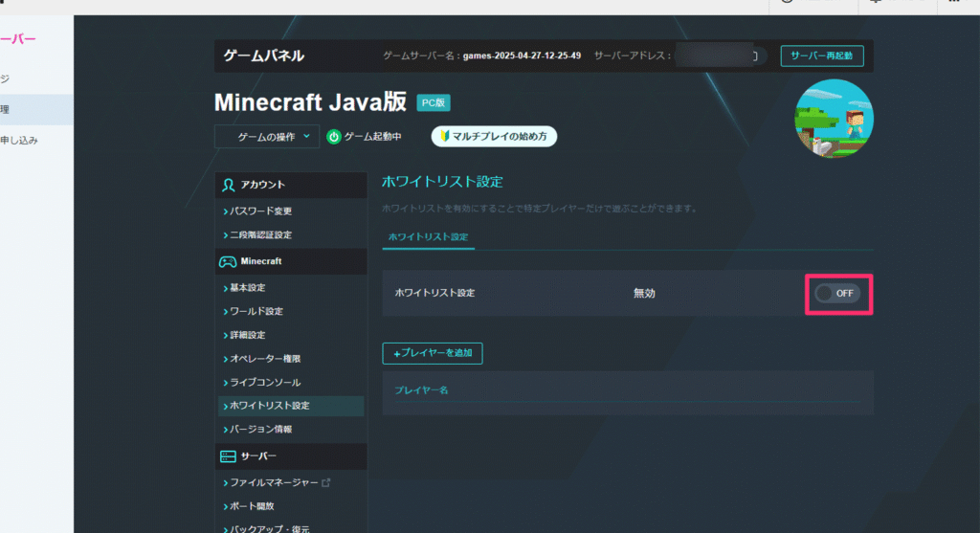Open ライブコンソール in sidebar
Image resolution: width=980 pixels, height=533 pixels.
coord(265,383)
